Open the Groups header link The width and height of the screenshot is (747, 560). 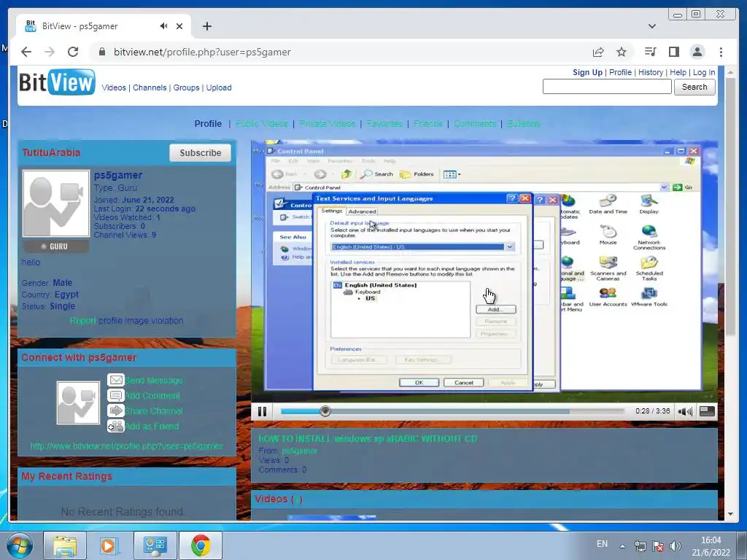coord(186,87)
